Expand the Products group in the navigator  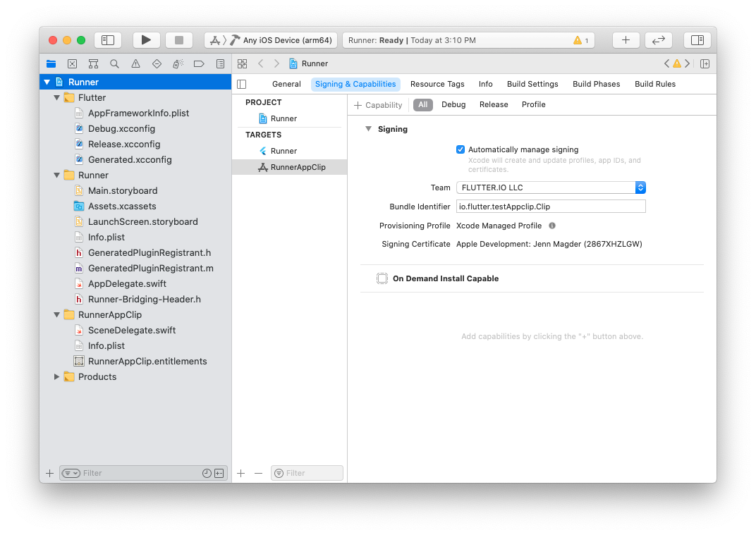click(57, 376)
